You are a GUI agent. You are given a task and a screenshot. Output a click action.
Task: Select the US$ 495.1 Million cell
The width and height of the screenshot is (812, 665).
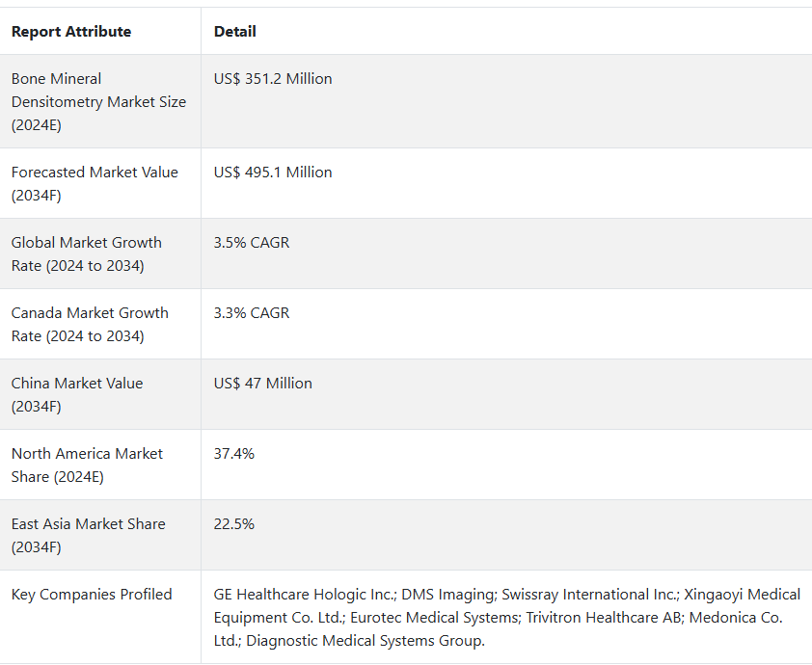click(273, 173)
